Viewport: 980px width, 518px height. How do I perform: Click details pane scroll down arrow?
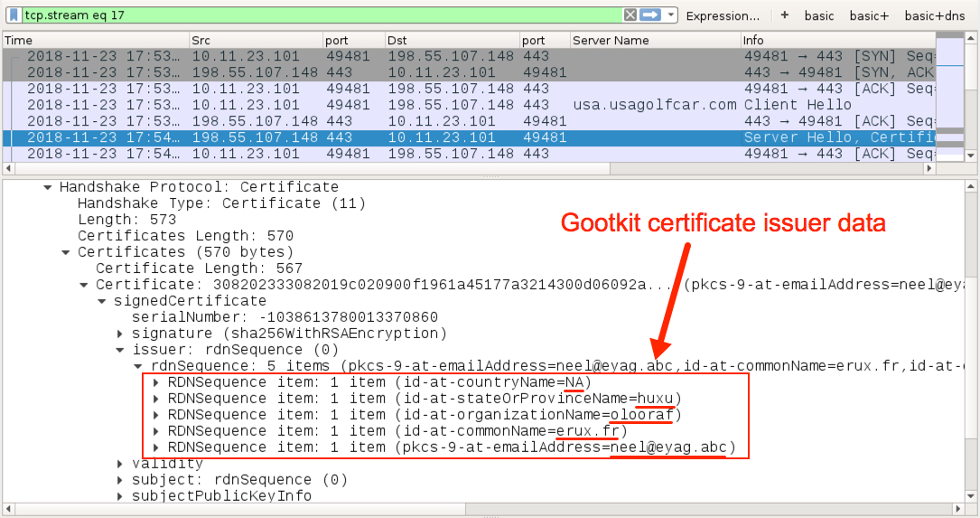click(x=971, y=496)
